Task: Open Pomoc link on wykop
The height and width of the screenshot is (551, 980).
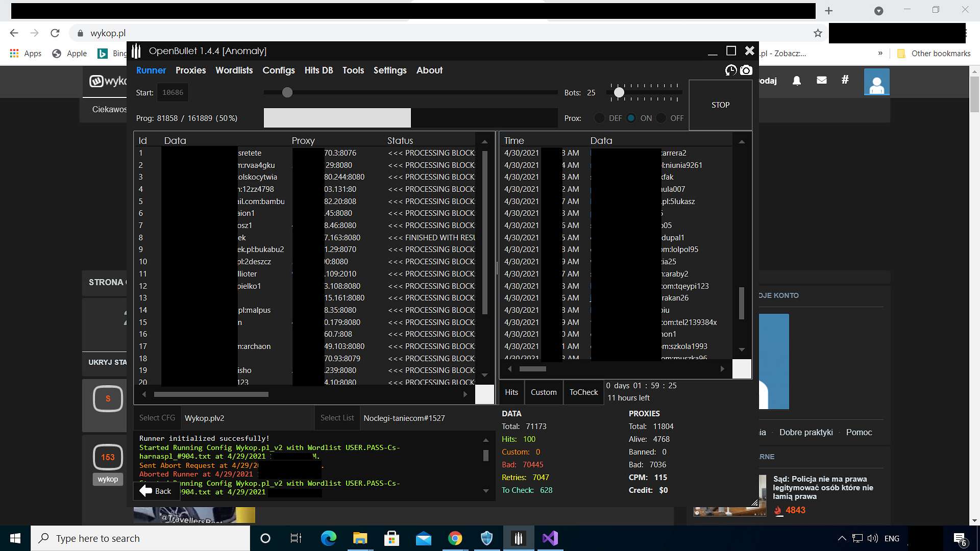Action: (x=859, y=432)
